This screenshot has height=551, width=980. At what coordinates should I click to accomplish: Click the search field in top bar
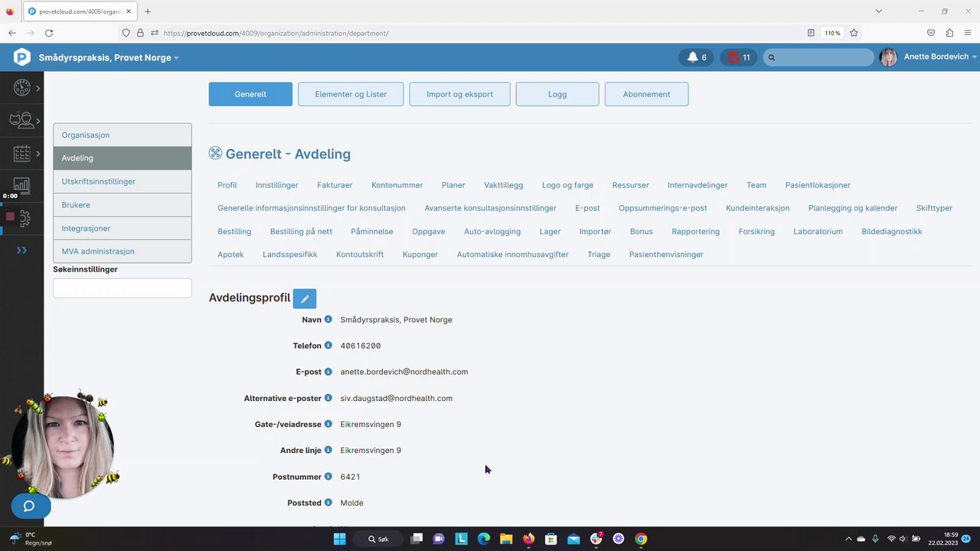click(x=818, y=57)
